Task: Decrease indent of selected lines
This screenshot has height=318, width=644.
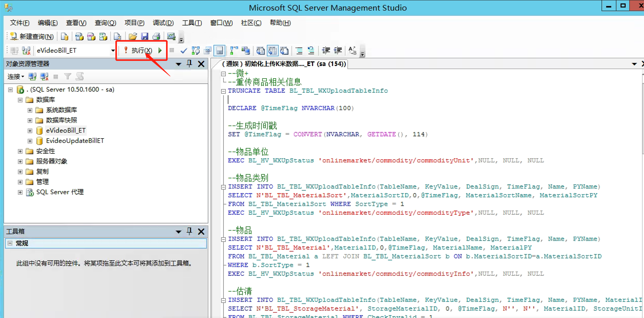Action: (326, 50)
